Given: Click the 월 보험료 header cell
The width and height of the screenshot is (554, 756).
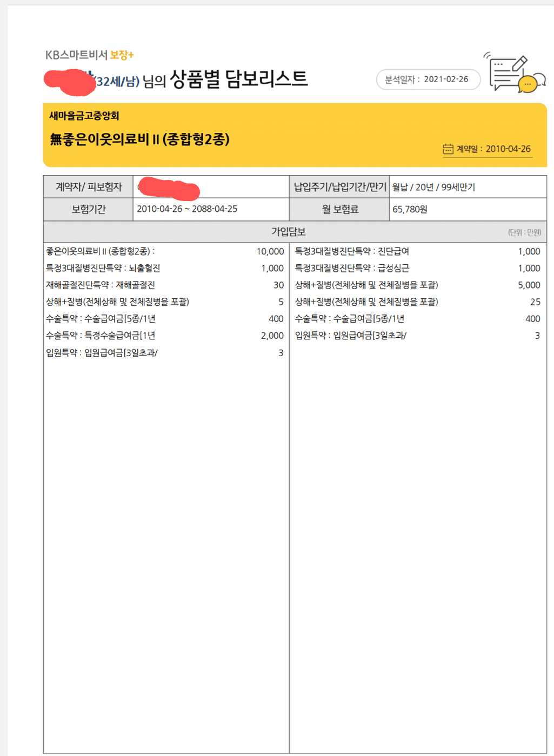Looking at the screenshot, I should 339,210.
